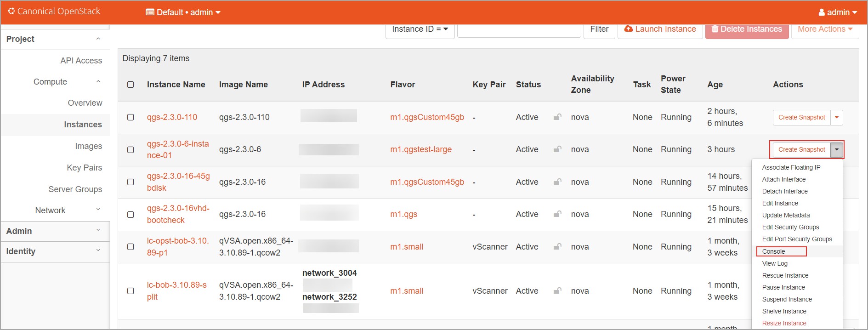Check the qgs-2.3.0-110 row checkbox

pos(130,117)
